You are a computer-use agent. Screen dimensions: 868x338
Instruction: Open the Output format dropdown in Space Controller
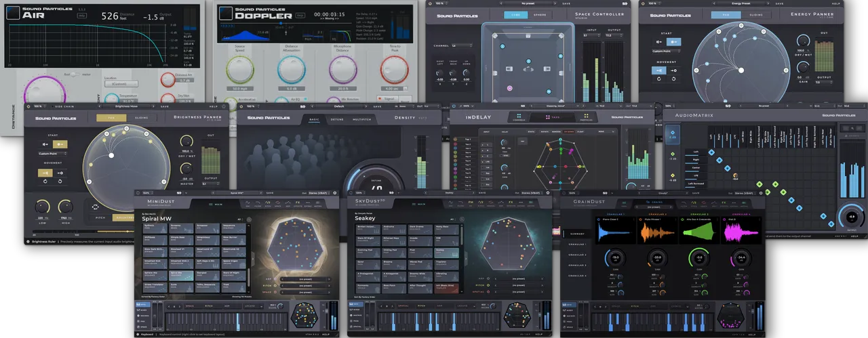(616, 35)
